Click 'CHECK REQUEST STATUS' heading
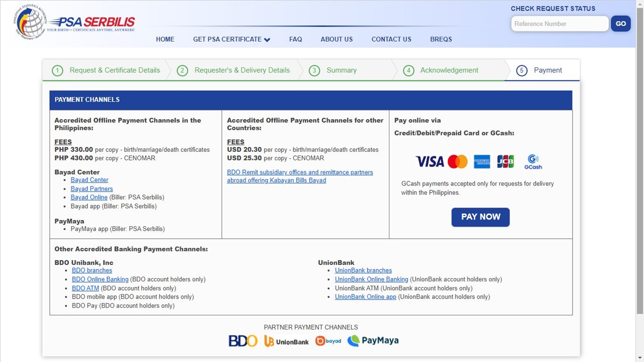This screenshot has width=644, height=362. [553, 9]
